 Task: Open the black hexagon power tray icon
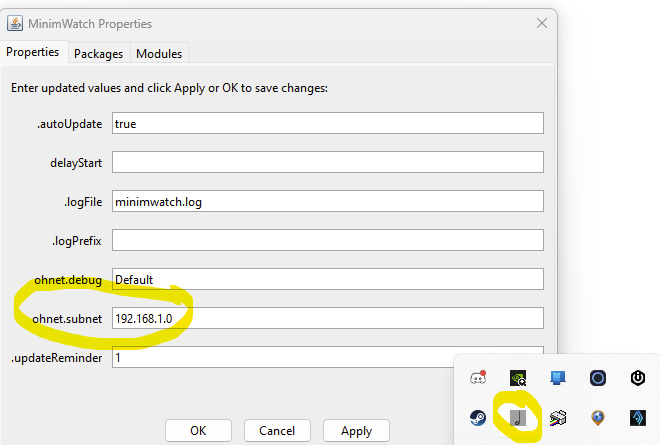tap(638, 378)
